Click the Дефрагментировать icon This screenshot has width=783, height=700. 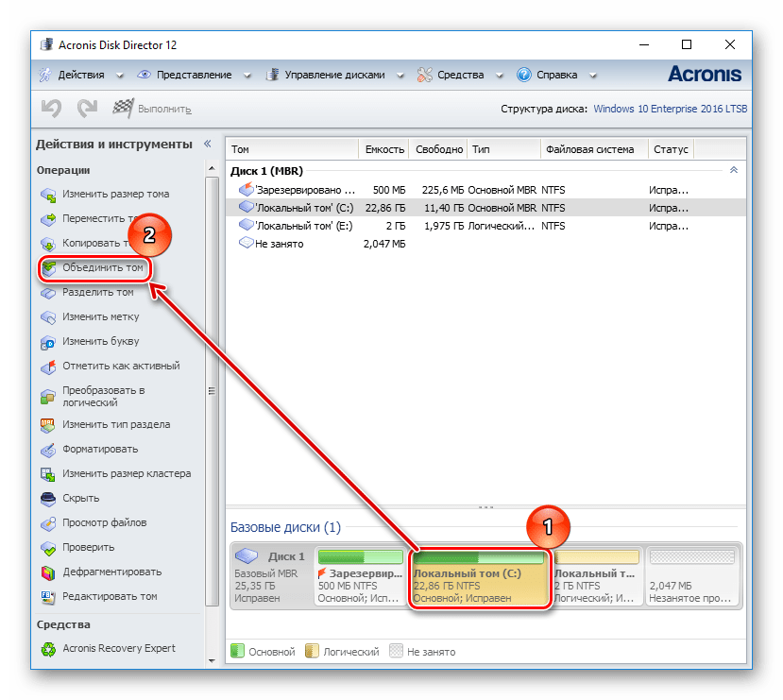[x=48, y=572]
